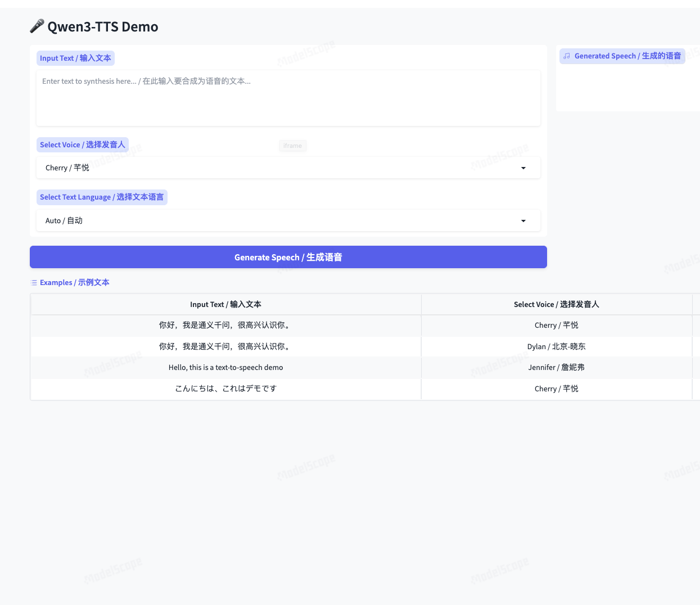Open the Select Voice dropdown showing Cherry
Image resolution: width=700 pixels, height=605 pixels.
(x=288, y=168)
